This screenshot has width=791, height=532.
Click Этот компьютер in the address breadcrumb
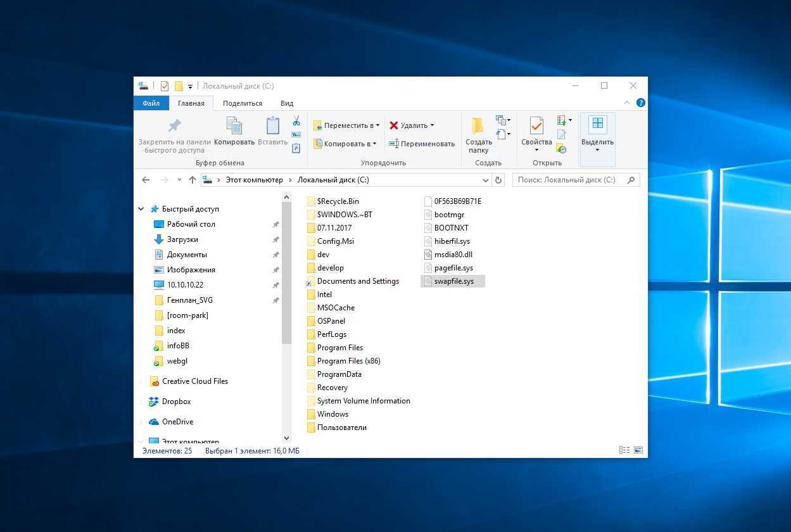[254, 180]
